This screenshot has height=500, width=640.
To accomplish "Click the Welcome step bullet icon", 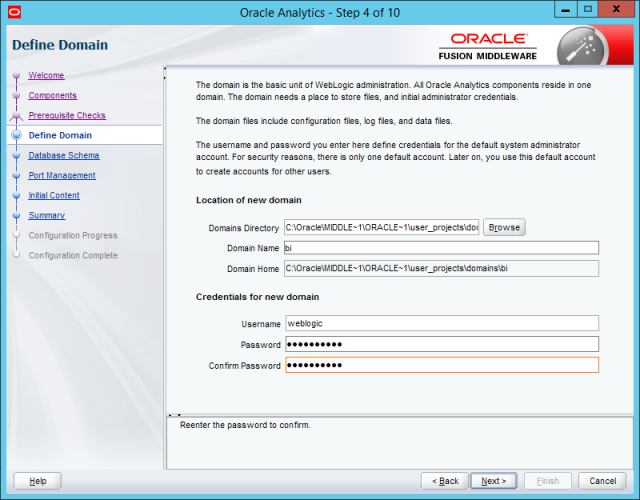I will pos(16,76).
